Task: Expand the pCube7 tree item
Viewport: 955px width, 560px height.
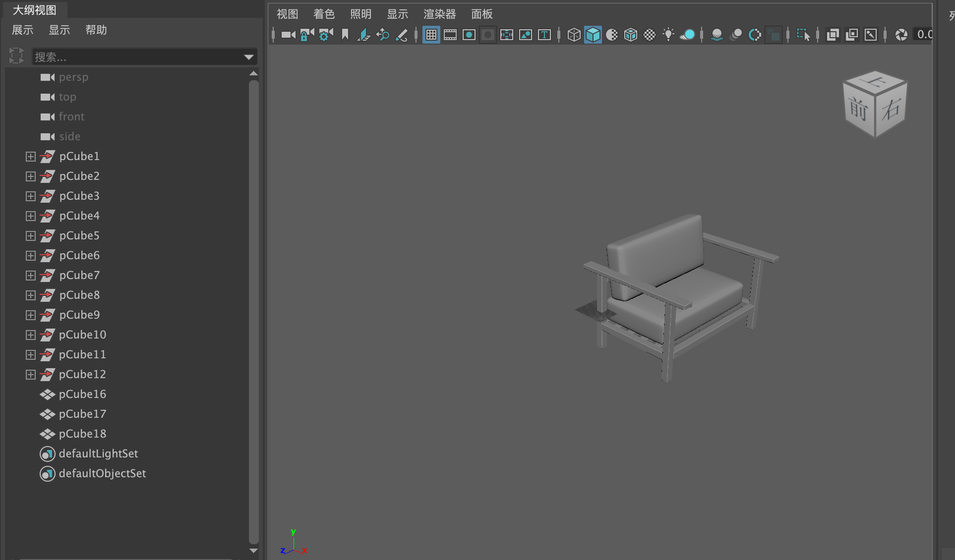Action: coord(31,276)
